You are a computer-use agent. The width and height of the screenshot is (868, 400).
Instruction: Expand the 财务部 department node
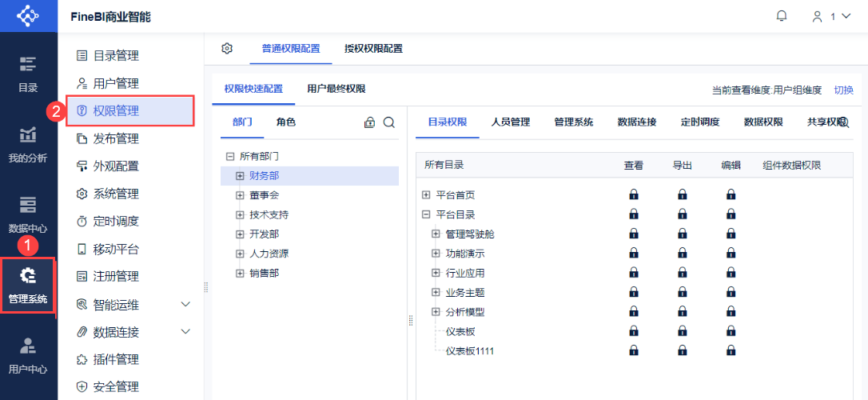240,176
